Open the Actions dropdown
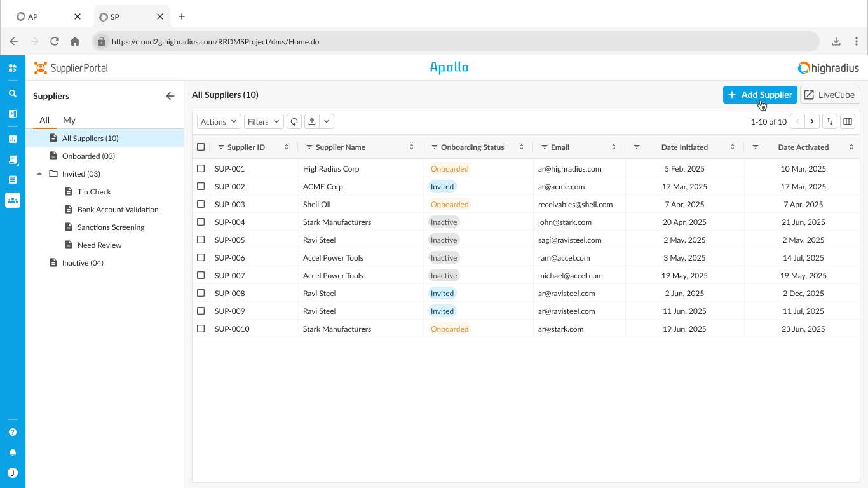The image size is (868, 488). click(x=219, y=121)
